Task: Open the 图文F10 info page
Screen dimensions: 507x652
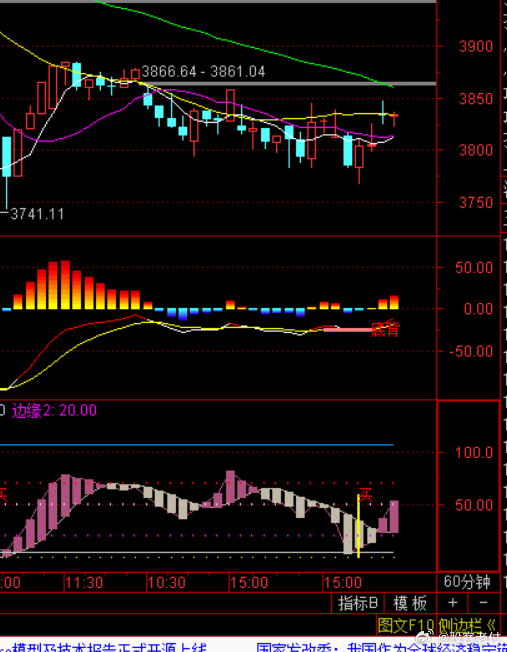Action: tap(405, 625)
